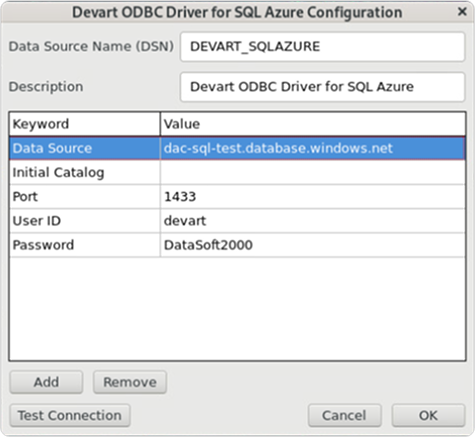Select the Password keyword cell
Image resolution: width=475 pixels, height=437 pixels.
85,245
